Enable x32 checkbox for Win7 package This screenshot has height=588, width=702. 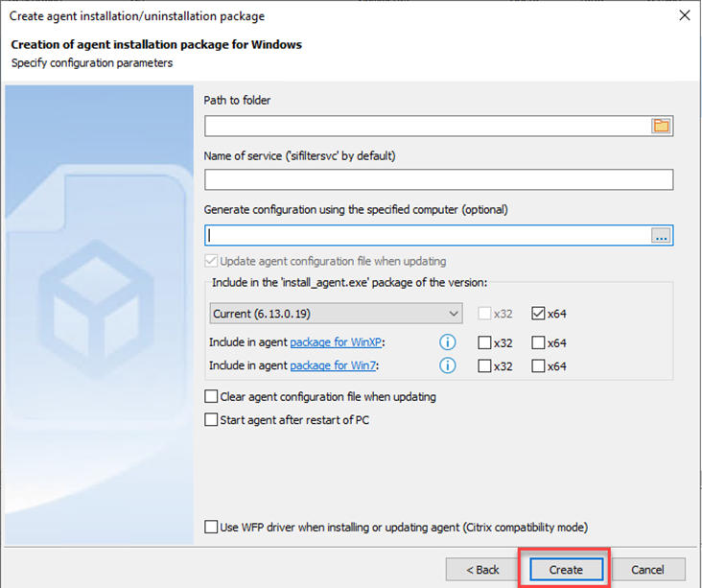[485, 365]
